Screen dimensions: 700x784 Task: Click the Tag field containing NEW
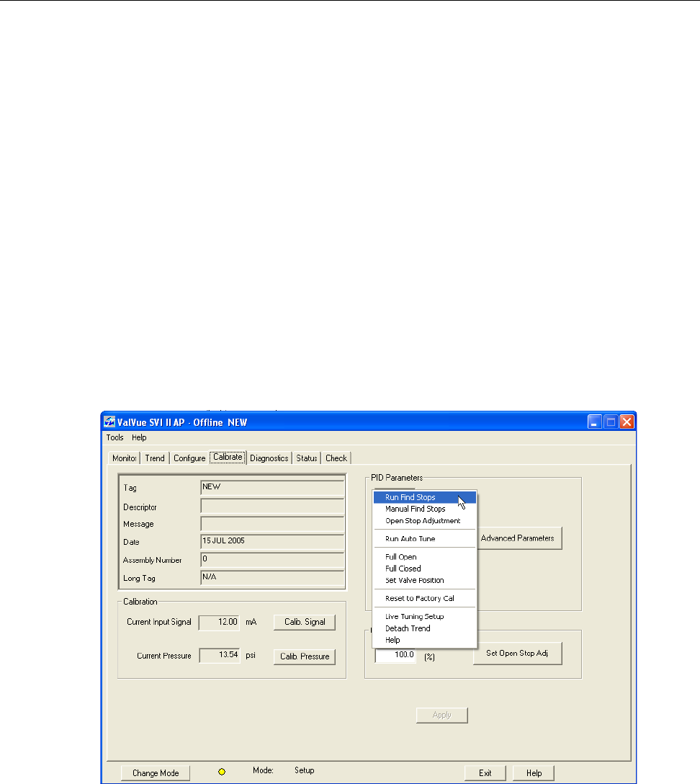pos(272,488)
